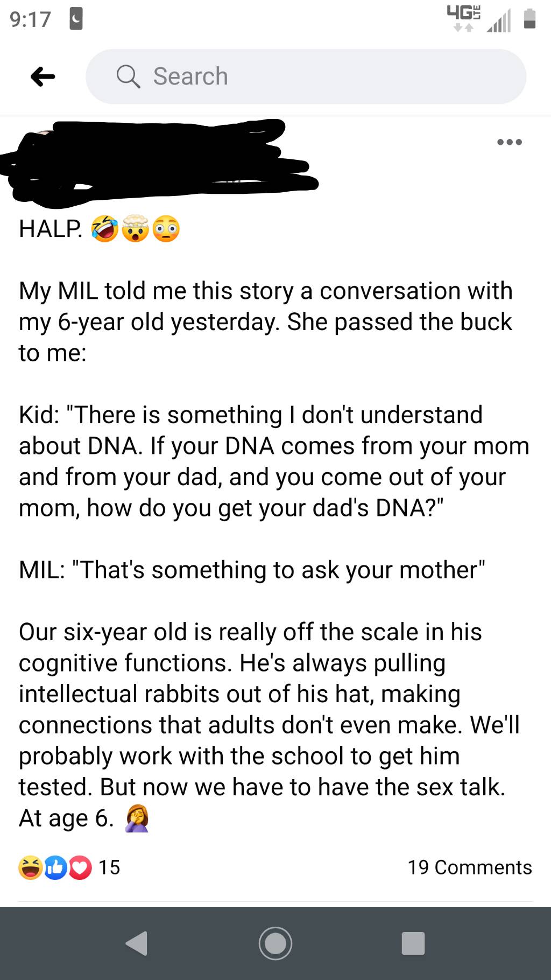Image resolution: width=551 pixels, height=980 pixels.
Task: Tap the battery status icon
Action: pyautogui.click(x=529, y=18)
